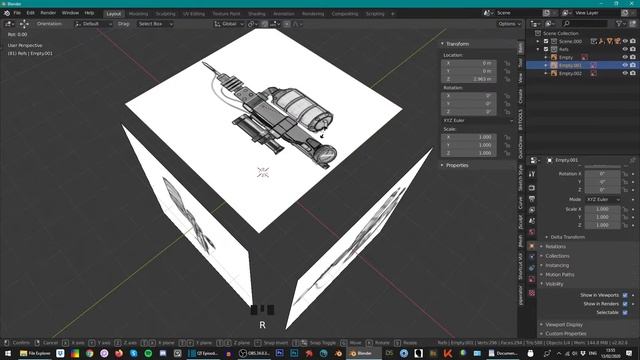Viewport: 640px width, 360px height.
Task: Open the Render menu
Action: (x=48, y=13)
